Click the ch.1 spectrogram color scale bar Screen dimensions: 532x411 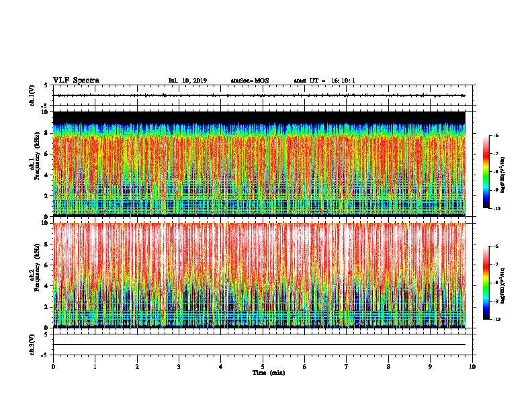point(486,172)
